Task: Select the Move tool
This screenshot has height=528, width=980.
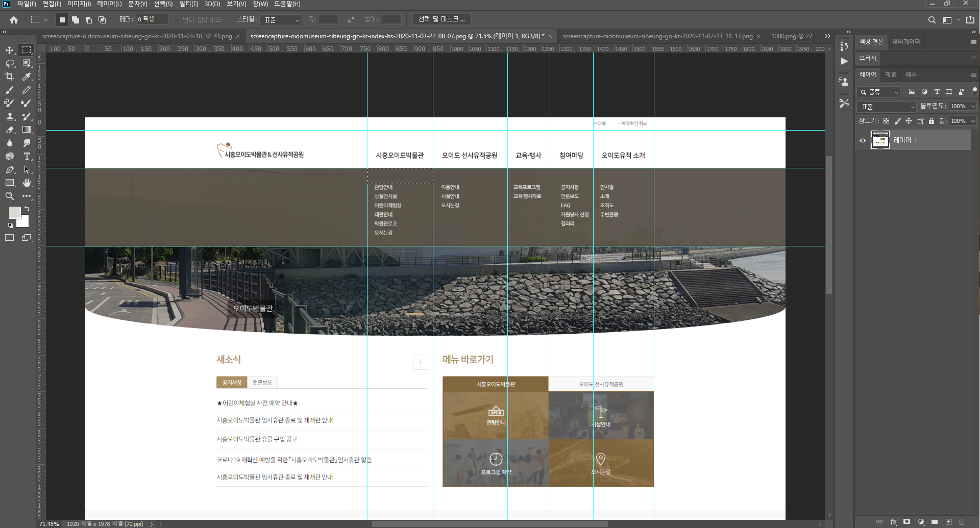Action: tap(10, 50)
